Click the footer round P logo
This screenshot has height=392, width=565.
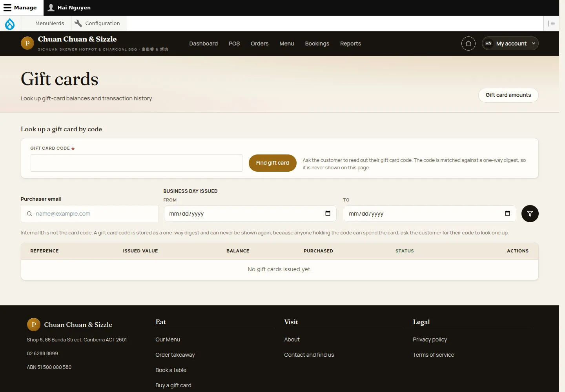click(33, 325)
